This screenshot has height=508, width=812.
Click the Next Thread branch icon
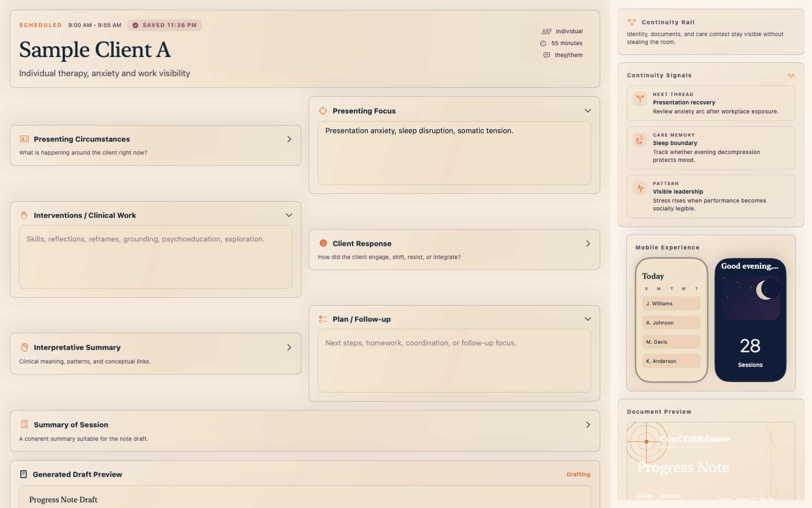[640, 99]
